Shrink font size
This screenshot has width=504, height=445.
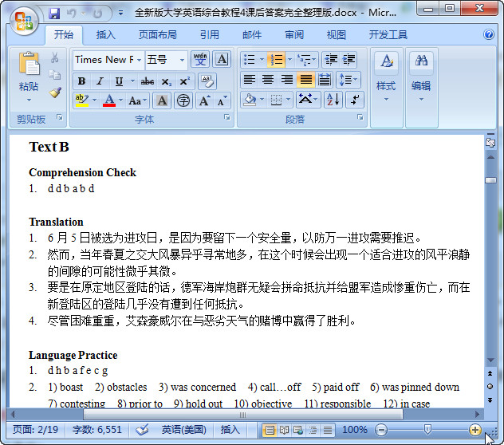222,100
